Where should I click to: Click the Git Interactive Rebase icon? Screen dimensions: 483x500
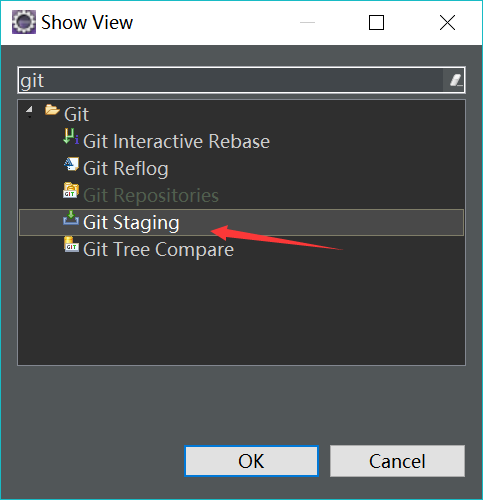(71, 137)
